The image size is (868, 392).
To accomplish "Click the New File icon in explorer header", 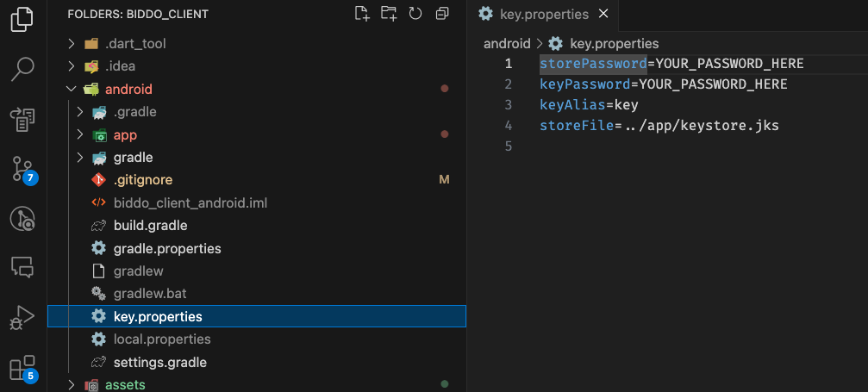I will [x=361, y=14].
